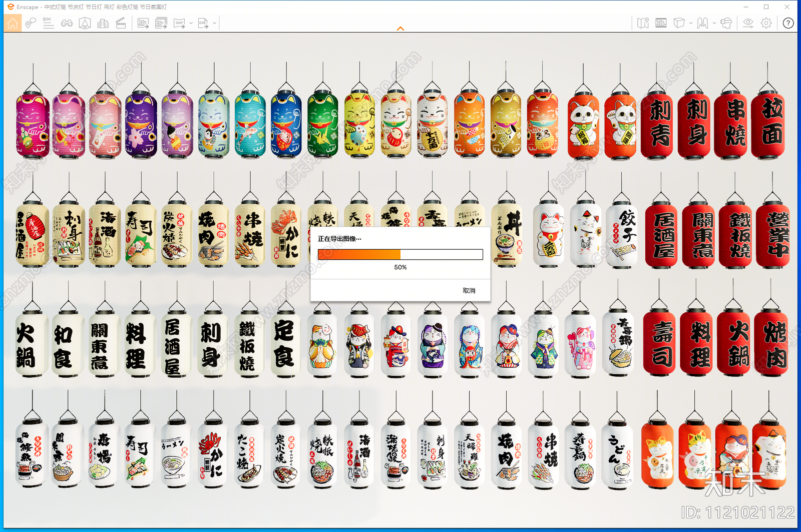This screenshot has height=532, width=801.
Task: Click the 360° panorama export icon
Action: click(179, 23)
